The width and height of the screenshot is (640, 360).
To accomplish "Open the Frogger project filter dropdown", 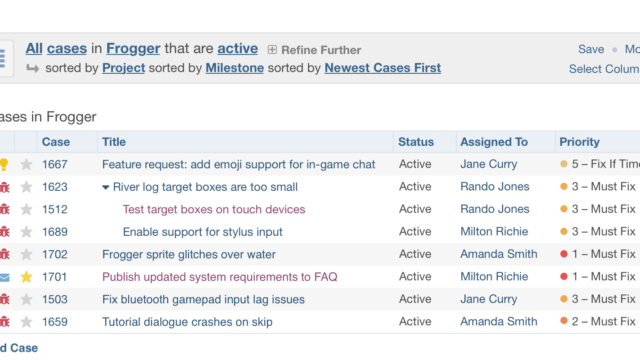I will pos(133,49).
